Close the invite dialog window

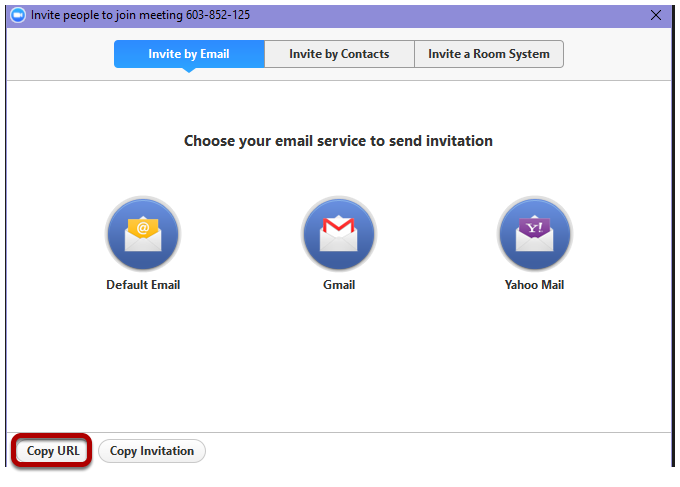point(656,15)
